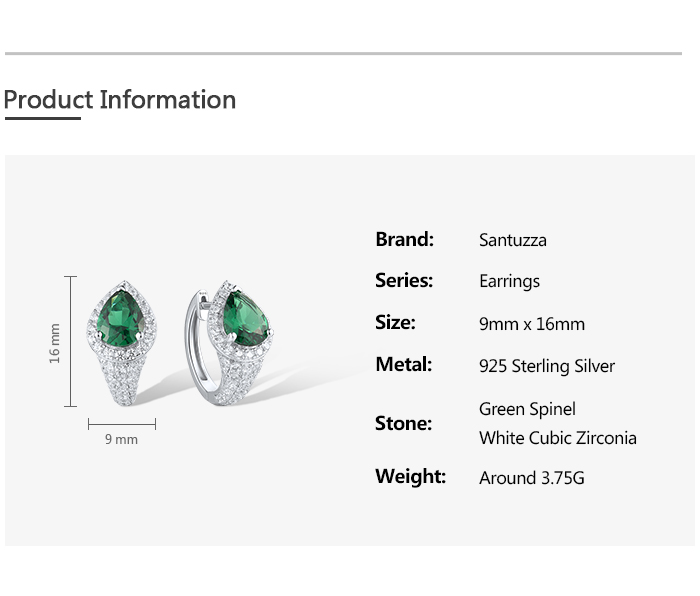This screenshot has height=596, width=700.
Task: Click the 9 mm width dimension label
Action: (121, 439)
